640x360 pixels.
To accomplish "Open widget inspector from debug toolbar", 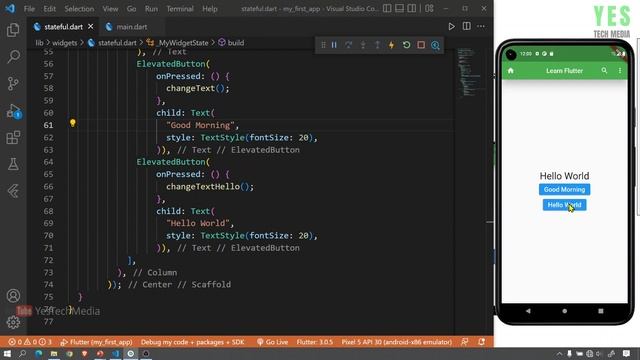I will pos(435,45).
